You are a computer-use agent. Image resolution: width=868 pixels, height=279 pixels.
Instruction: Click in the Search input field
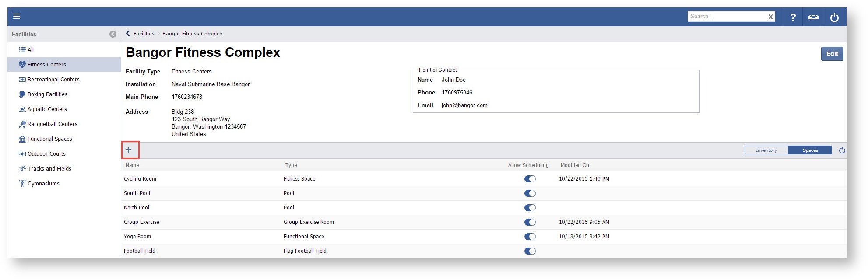(727, 17)
